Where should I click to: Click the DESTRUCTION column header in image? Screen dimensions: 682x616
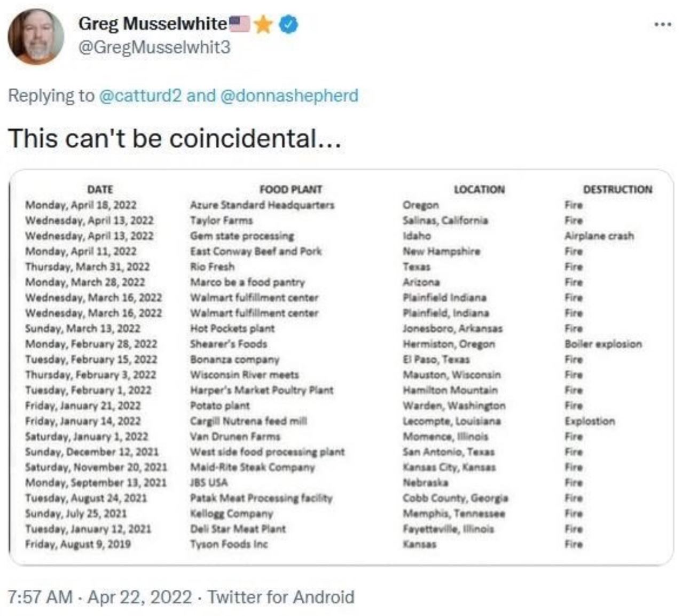coord(617,189)
